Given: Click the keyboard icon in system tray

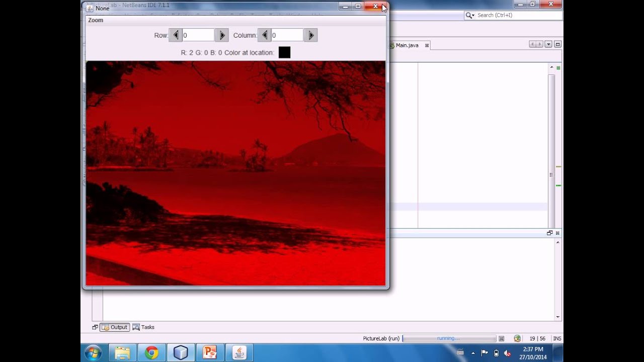Looking at the screenshot, I should click(x=460, y=353).
